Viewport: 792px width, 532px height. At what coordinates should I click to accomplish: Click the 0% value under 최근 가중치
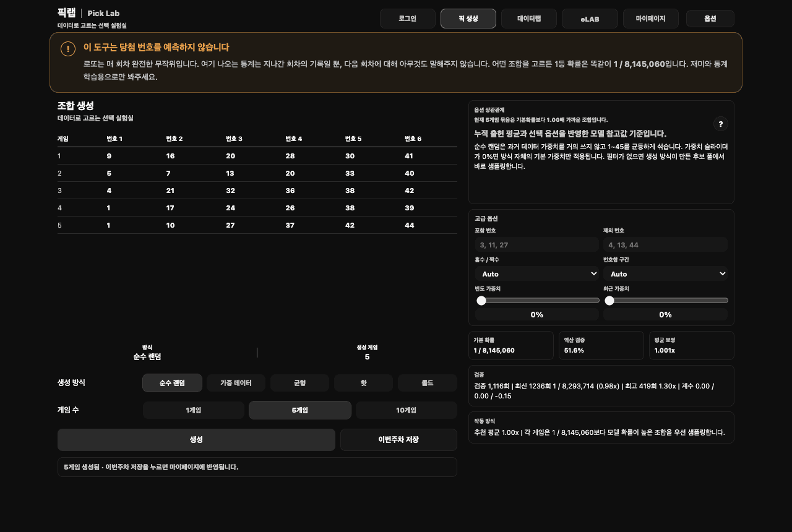pyautogui.click(x=666, y=315)
